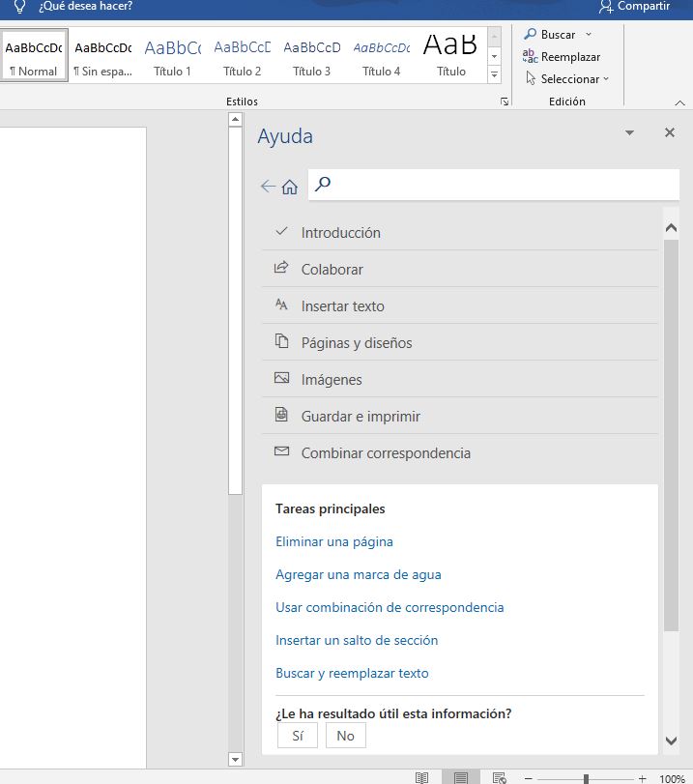The image size is (693, 784).
Task: Click the zoom slider handle
Action: [586, 778]
